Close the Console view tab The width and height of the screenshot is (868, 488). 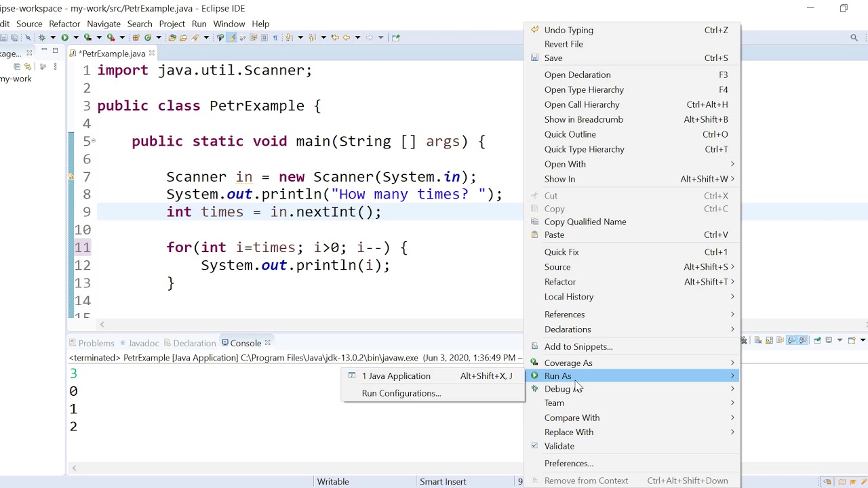268,343
